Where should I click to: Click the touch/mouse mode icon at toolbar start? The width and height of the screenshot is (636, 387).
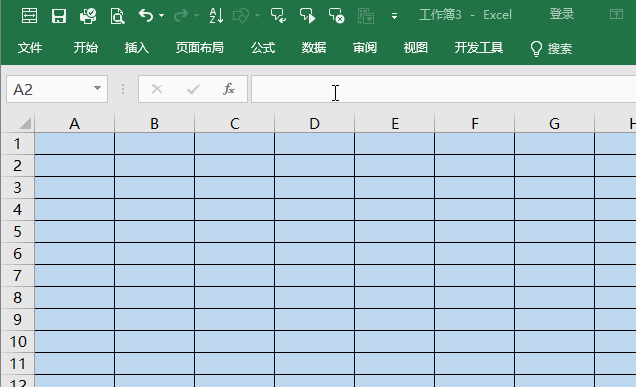[30, 16]
